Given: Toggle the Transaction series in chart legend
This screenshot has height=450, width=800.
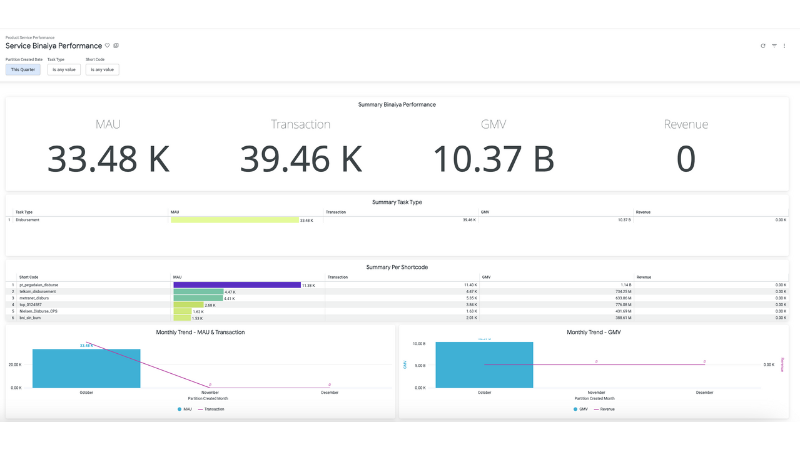Looking at the screenshot, I should tap(211, 409).
